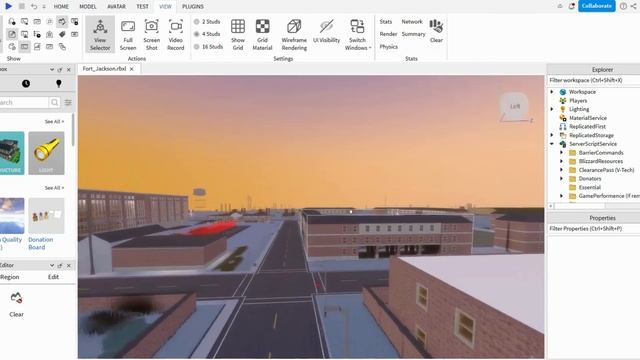The image size is (640, 360).
Task: Click the Filter workspace search field
Action: [x=593, y=80]
